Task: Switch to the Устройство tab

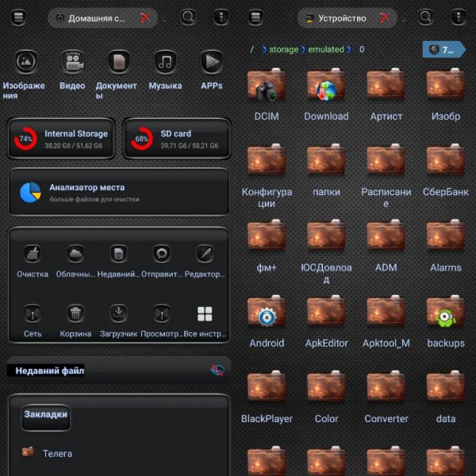Action: tap(347, 18)
